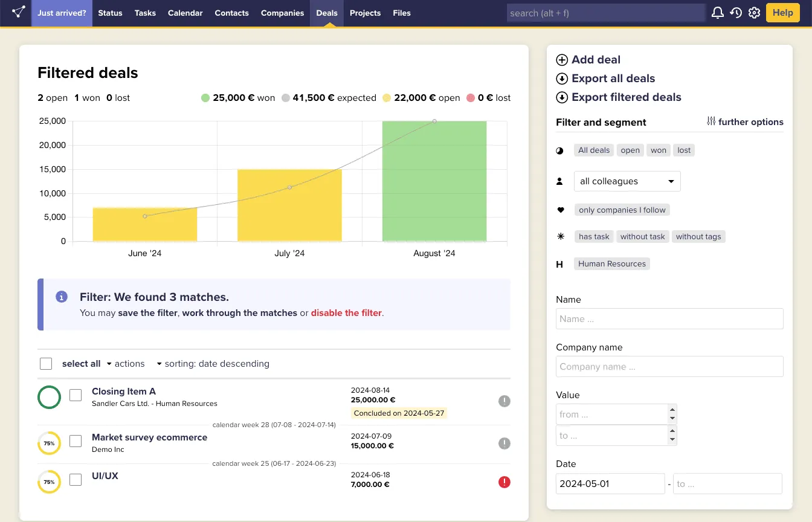The image size is (812, 522).
Task: Tick the select all checkbox
Action: (x=46, y=364)
